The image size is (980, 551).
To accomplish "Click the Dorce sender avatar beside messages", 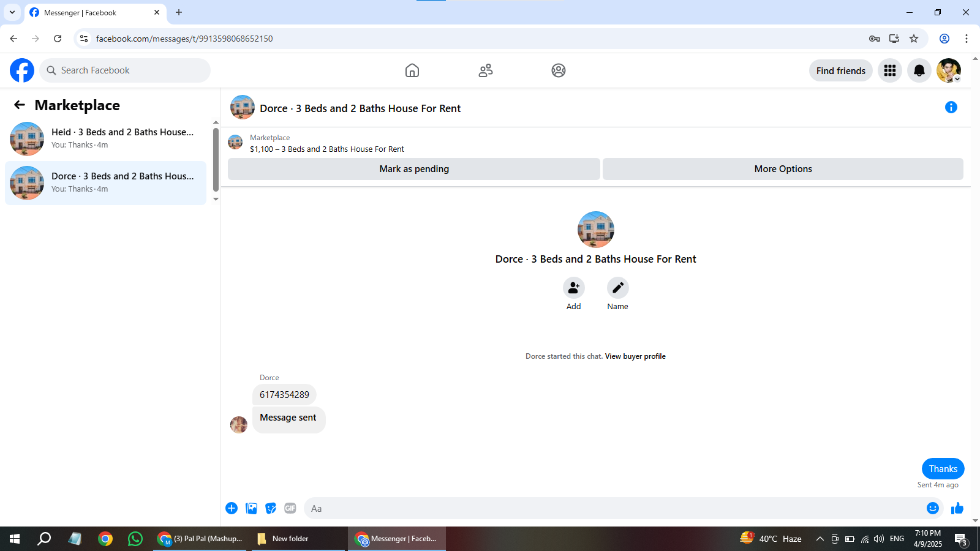I will click(239, 424).
